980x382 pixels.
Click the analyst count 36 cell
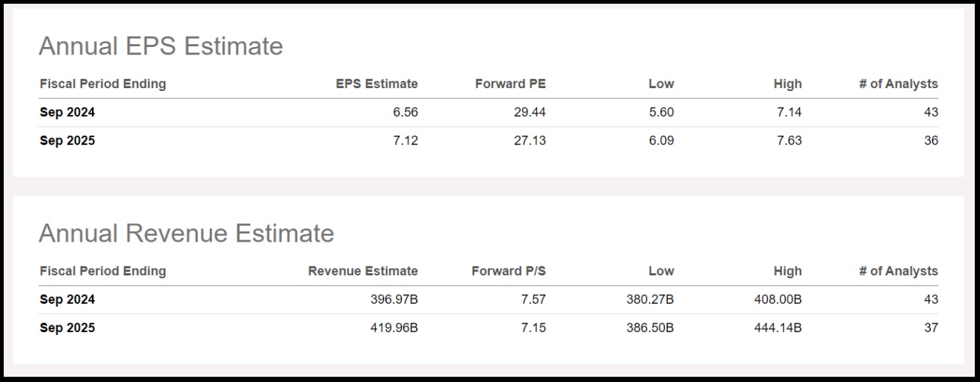click(x=931, y=141)
